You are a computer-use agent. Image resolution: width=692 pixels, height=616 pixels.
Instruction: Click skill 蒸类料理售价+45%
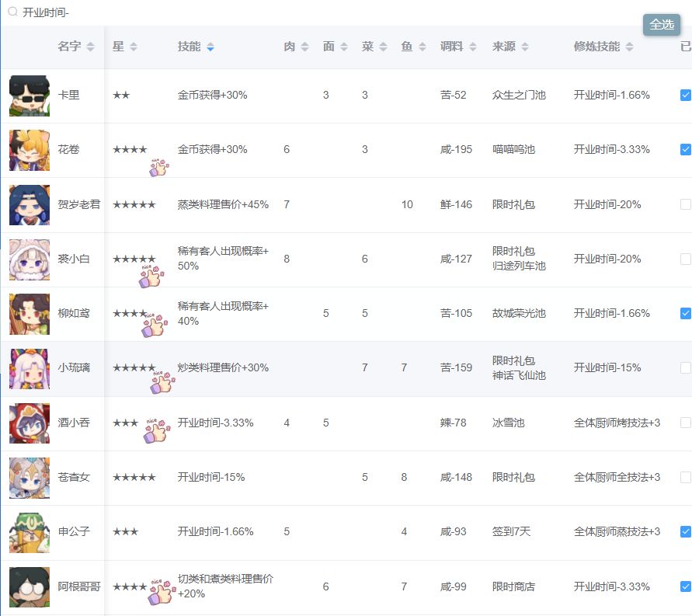(223, 204)
